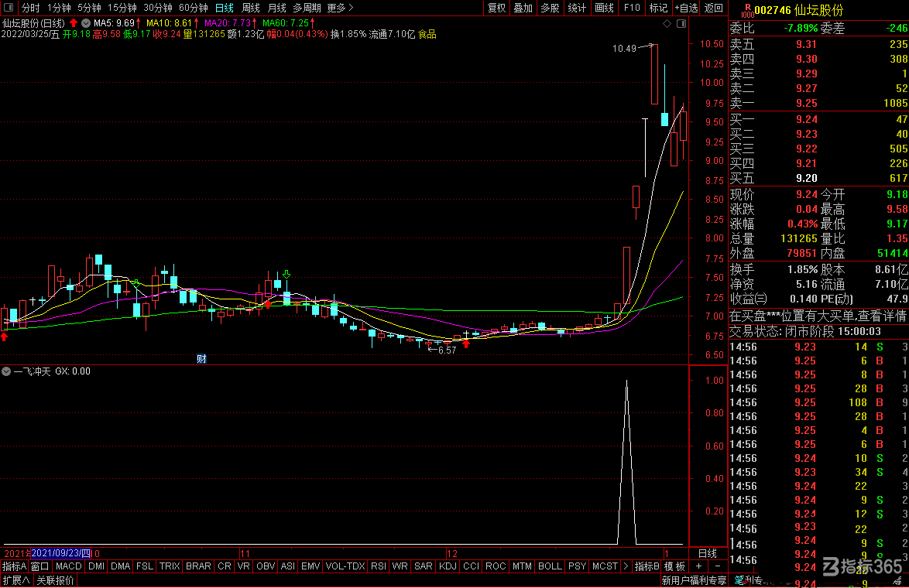Select the 指标A indicator group tab
909x588 pixels.
tap(15, 566)
